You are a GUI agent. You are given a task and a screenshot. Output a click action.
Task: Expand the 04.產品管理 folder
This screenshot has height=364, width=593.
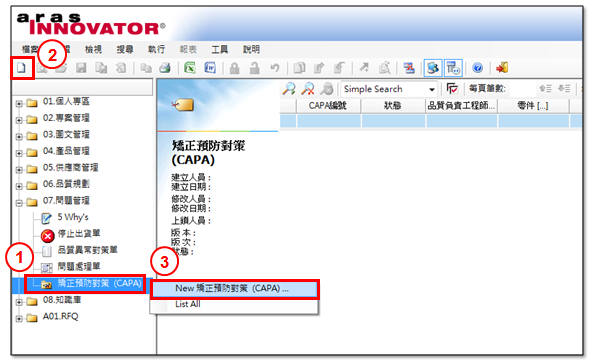[x=19, y=153]
